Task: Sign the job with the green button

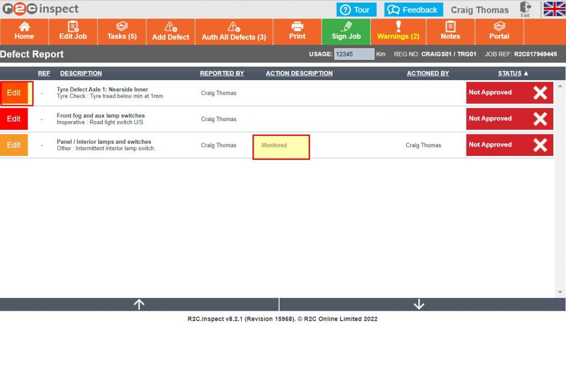Action: [346, 32]
